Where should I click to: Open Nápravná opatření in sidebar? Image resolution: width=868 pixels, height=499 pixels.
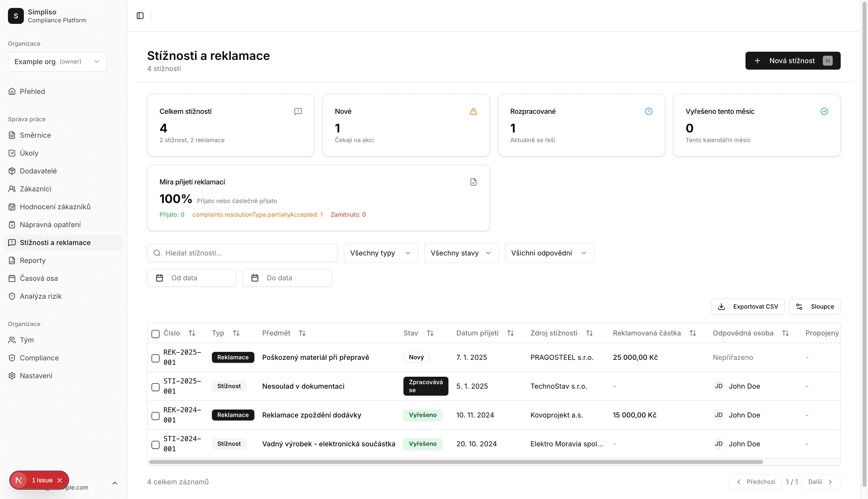[x=50, y=225]
